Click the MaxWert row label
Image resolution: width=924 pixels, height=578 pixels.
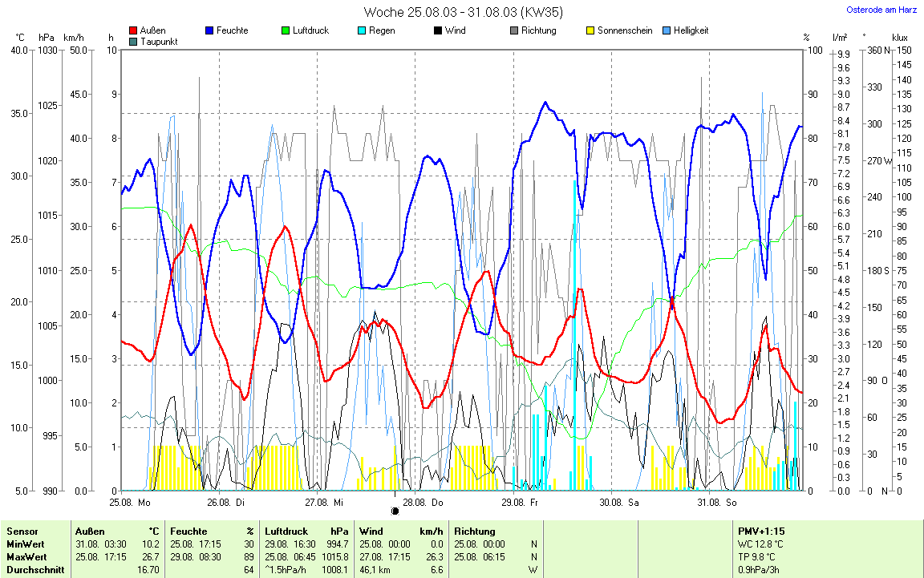point(27,557)
